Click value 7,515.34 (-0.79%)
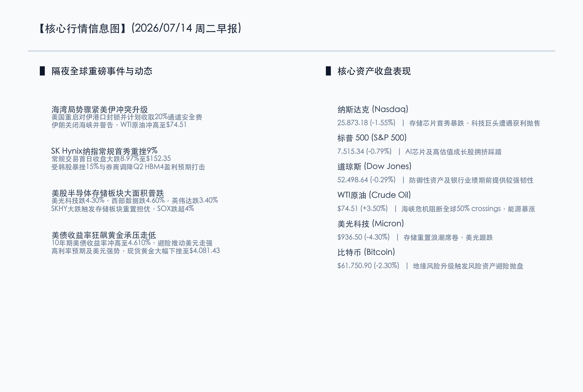This screenshot has height=392, width=583. [364, 152]
